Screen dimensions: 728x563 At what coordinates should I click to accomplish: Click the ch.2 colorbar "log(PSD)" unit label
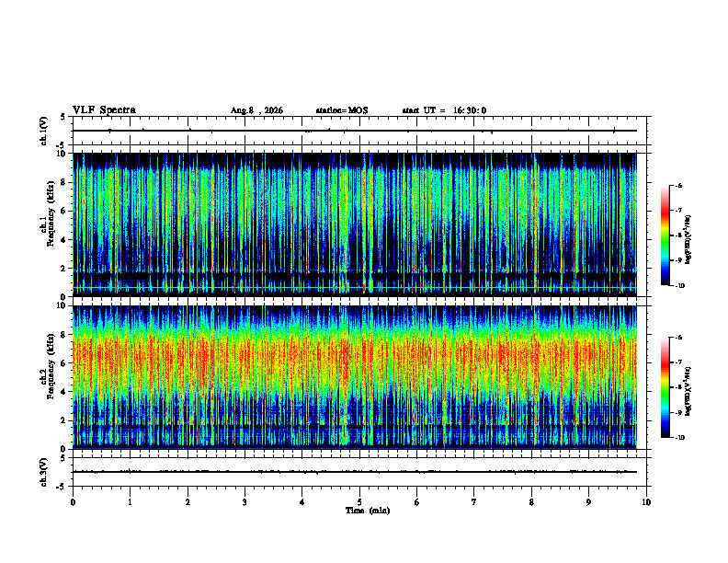[688, 391]
